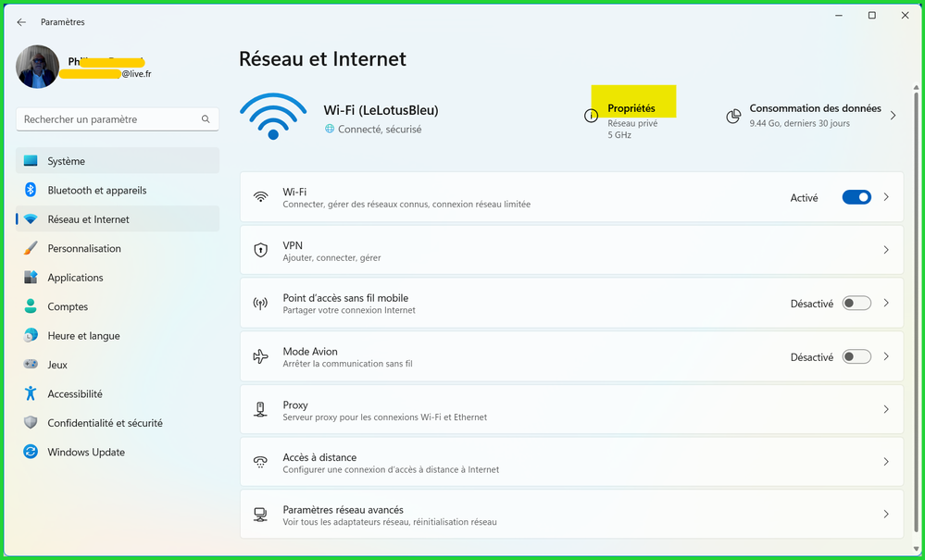Image resolution: width=925 pixels, height=560 pixels.
Task: Click the large Wi-Fi signal icon
Action: pos(273,116)
